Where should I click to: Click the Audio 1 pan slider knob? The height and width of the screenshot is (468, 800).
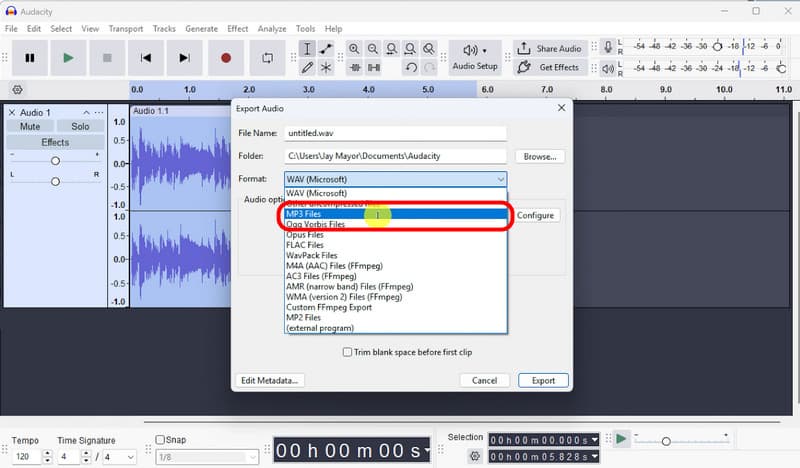[55, 181]
